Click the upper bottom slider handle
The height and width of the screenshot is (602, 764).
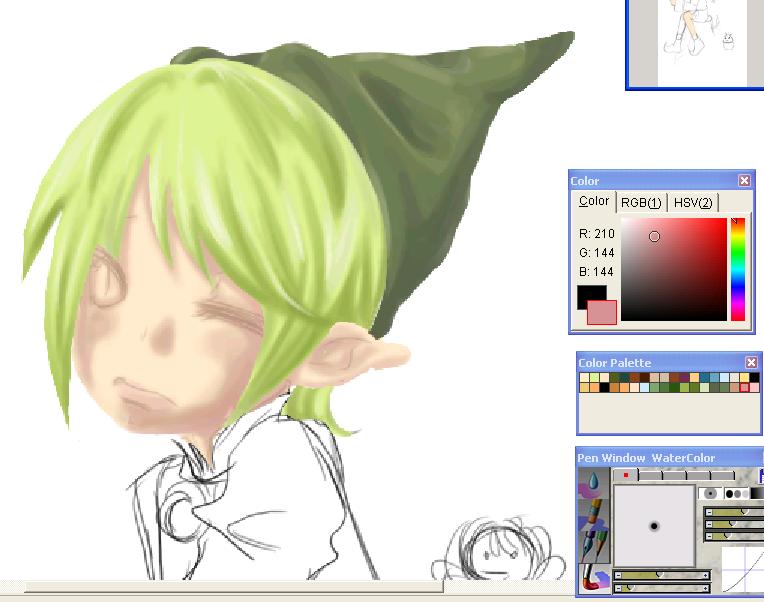click(x=660, y=575)
